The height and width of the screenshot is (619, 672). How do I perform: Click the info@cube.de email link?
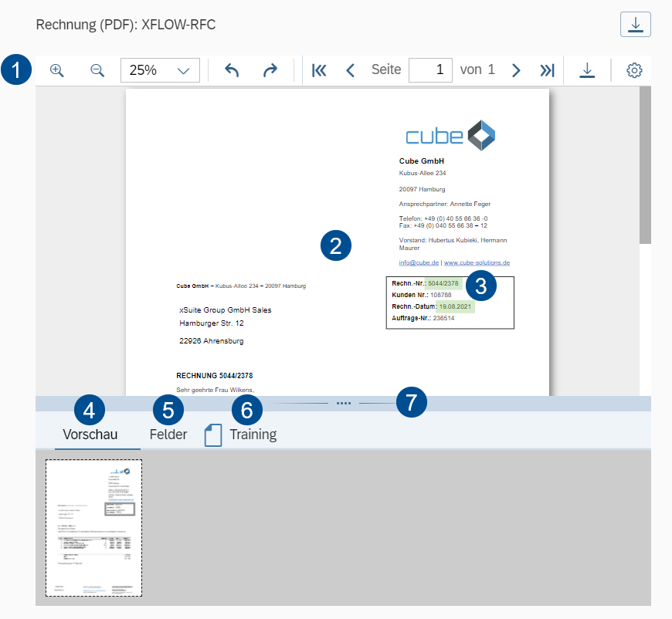419,262
